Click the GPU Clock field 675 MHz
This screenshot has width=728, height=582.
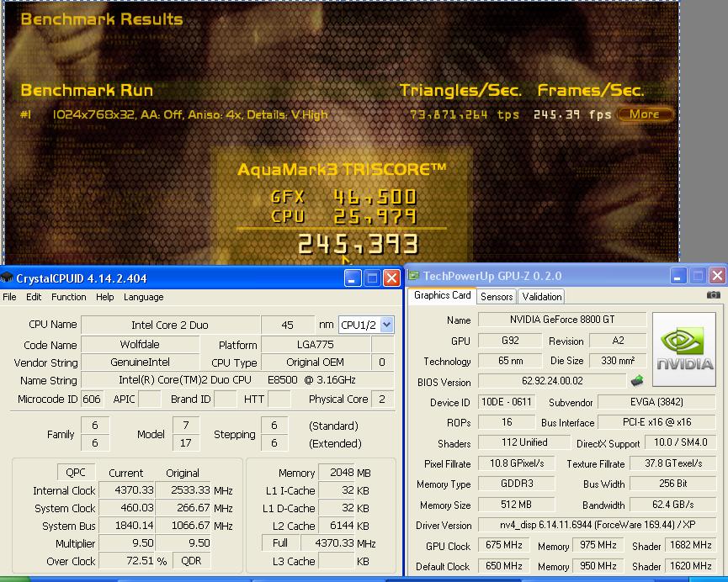click(504, 545)
